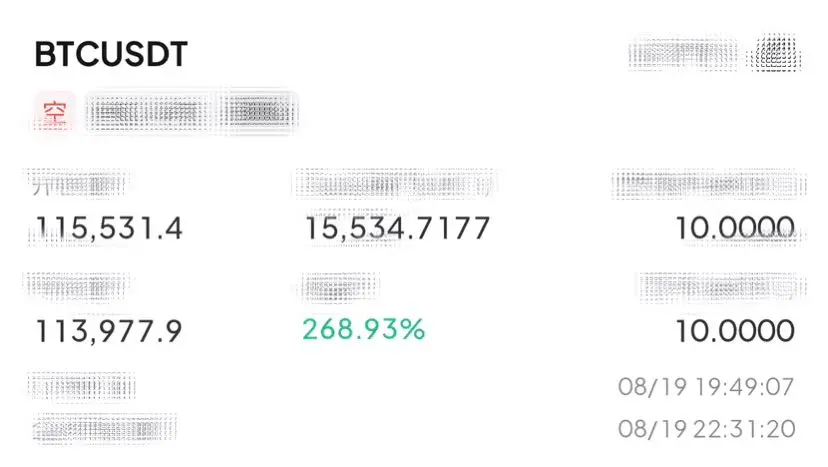Image resolution: width=828 pixels, height=467 pixels.
Task: Select the second blurred tag after 空 badge
Action: [259, 112]
